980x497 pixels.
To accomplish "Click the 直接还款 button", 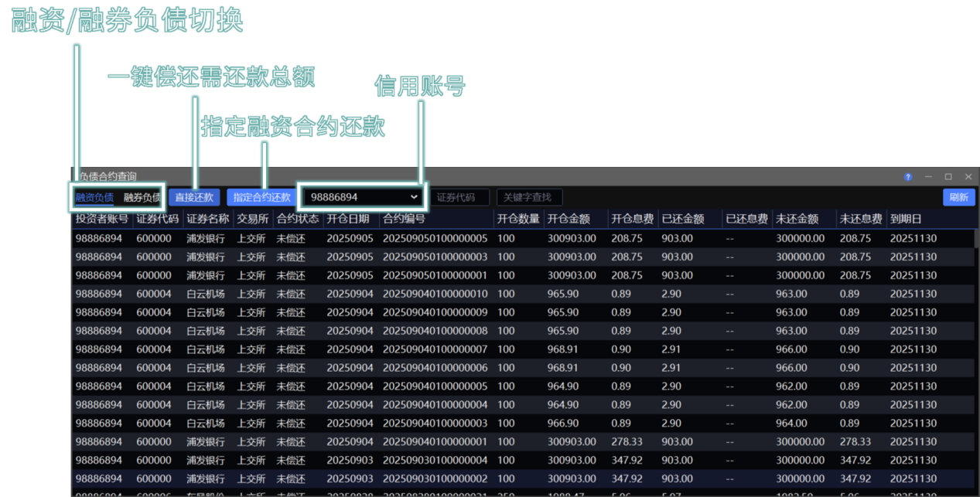I will [x=194, y=197].
